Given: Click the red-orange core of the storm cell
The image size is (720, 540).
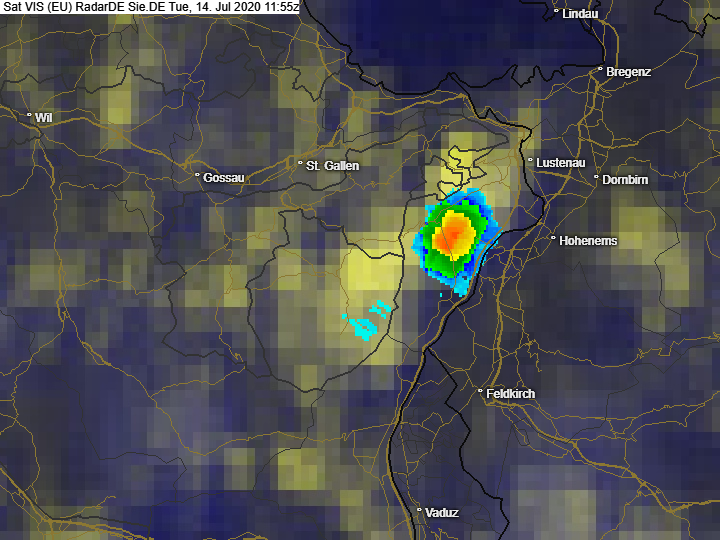Looking at the screenshot, I should (x=453, y=235).
